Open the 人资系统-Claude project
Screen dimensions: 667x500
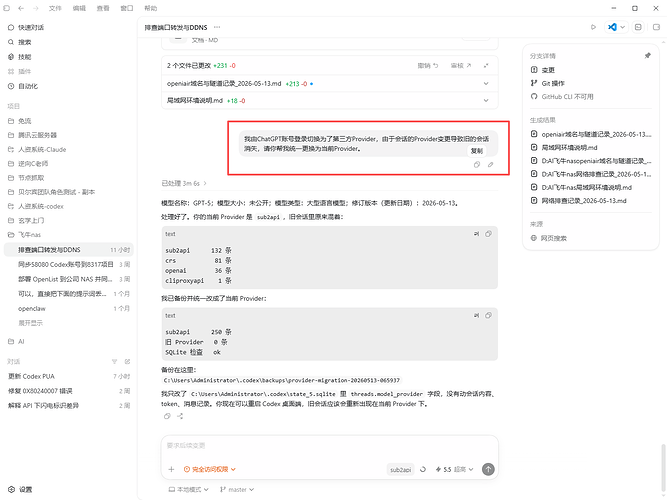click(x=68, y=149)
